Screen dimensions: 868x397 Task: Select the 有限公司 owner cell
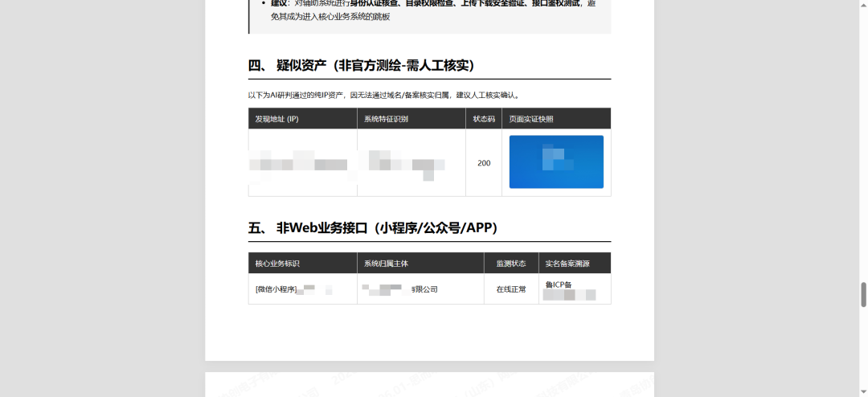pyautogui.click(x=420, y=289)
